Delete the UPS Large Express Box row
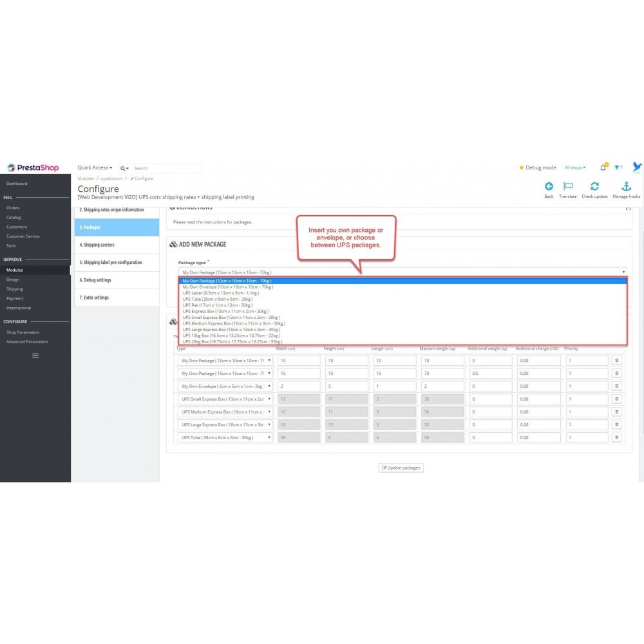The width and height of the screenshot is (644, 644). (x=616, y=424)
